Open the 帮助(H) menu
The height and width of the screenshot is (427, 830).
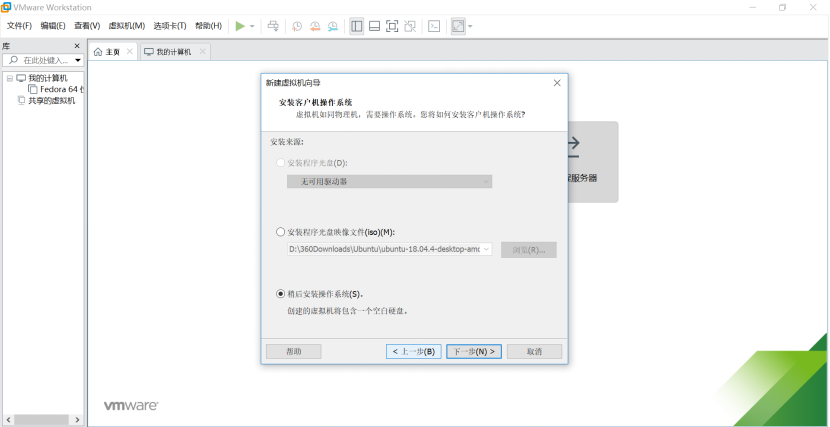coord(209,25)
